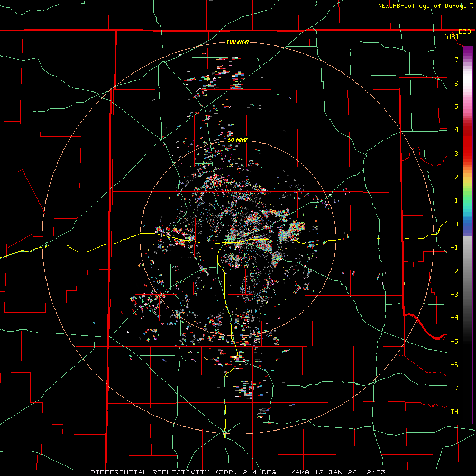
Task: Click the color scale label '7'
Action: 456,59
